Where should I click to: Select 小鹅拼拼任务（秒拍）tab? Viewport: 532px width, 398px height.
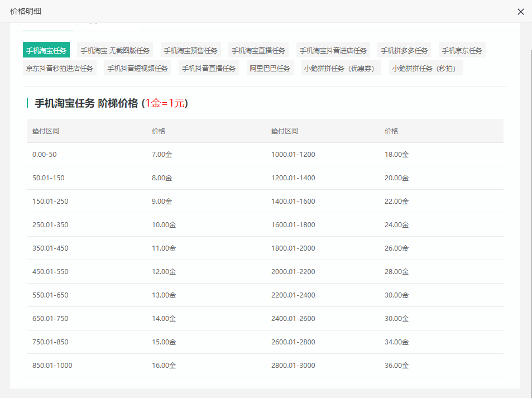425,68
